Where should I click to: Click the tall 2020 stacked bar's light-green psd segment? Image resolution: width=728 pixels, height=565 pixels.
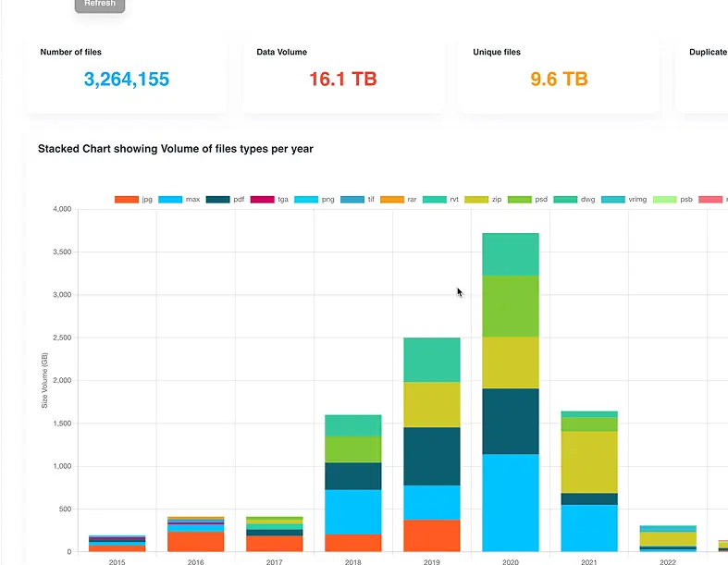(x=511, y=306)
